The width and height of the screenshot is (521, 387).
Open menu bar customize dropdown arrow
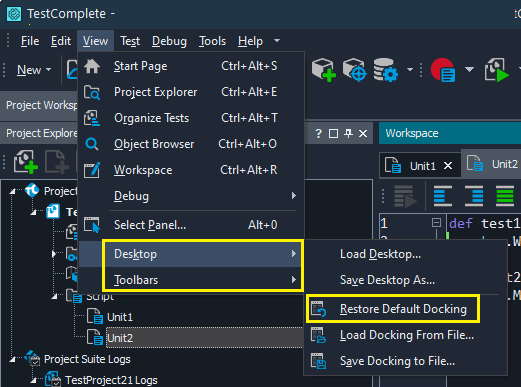pos(277,41)
